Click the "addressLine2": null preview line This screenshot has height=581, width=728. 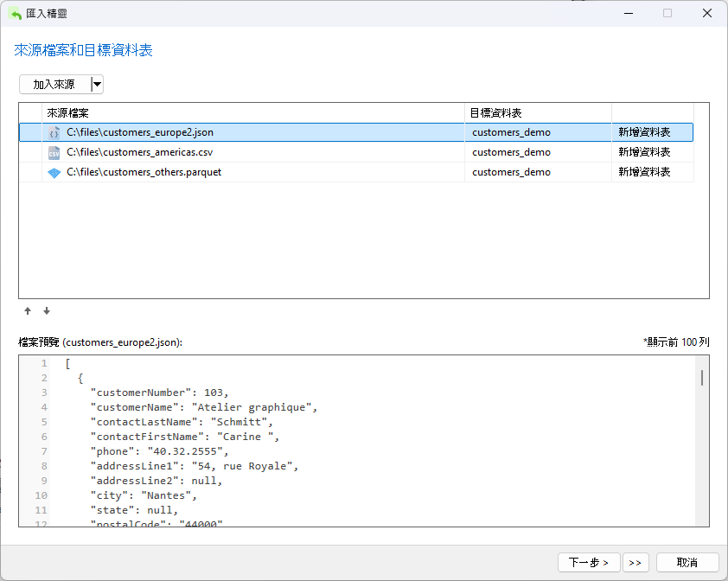tap(156, 482)
